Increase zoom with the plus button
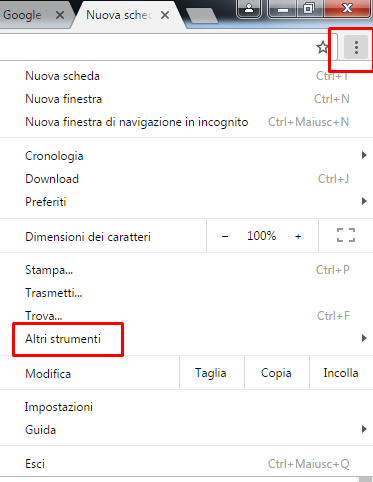This screenshot has height=482, width=373. (298, 236)
